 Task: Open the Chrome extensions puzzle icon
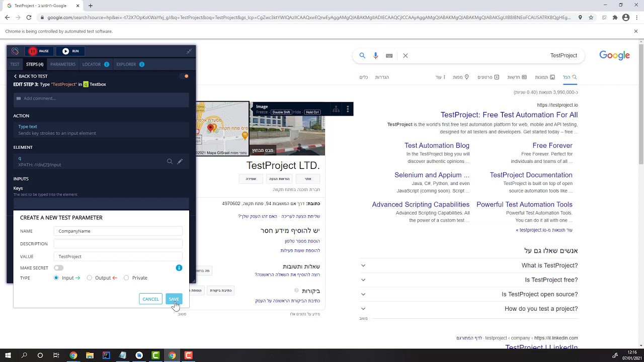(615, 18)
